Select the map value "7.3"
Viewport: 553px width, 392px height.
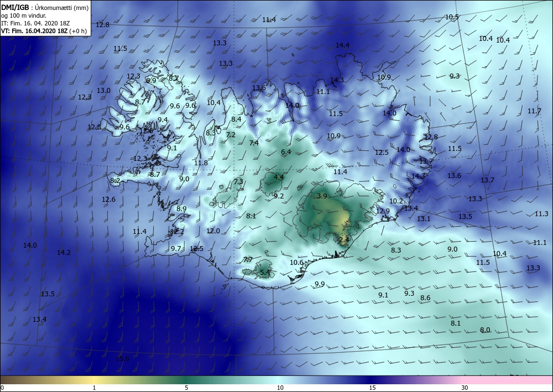pos(238,181)
